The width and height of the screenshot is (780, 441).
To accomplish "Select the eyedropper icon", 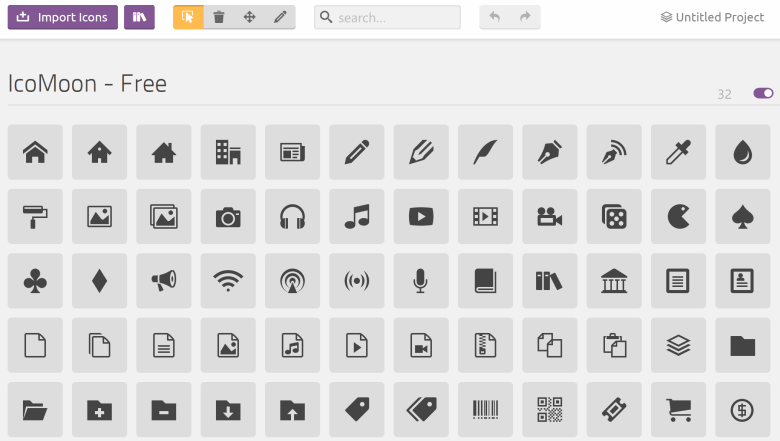I will click(x=679, y=152).
